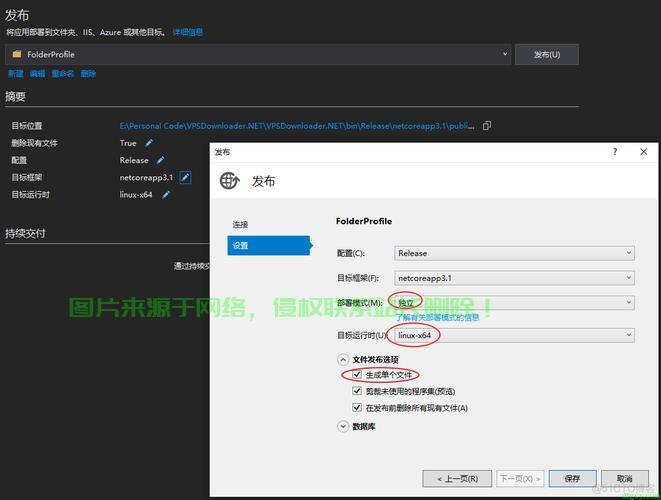Switch to the 连接 tab in sidebar

click(241, 225)
